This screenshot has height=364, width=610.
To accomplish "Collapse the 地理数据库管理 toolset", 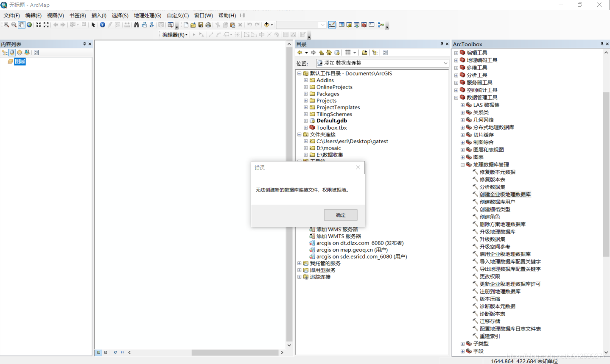I will 462,165.
